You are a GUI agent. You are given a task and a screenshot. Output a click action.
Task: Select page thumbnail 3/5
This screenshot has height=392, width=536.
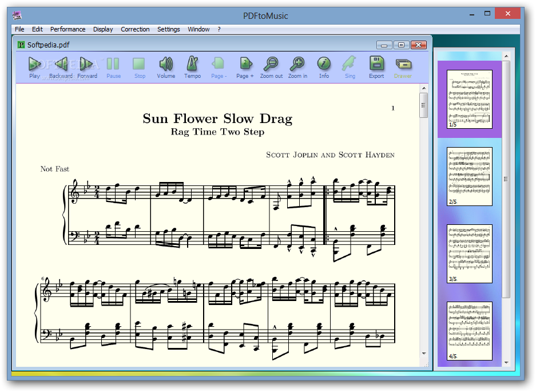[470, 254]
